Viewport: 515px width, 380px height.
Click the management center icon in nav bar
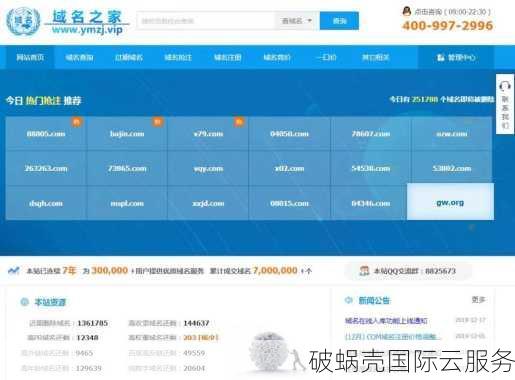tap(441, 58)
